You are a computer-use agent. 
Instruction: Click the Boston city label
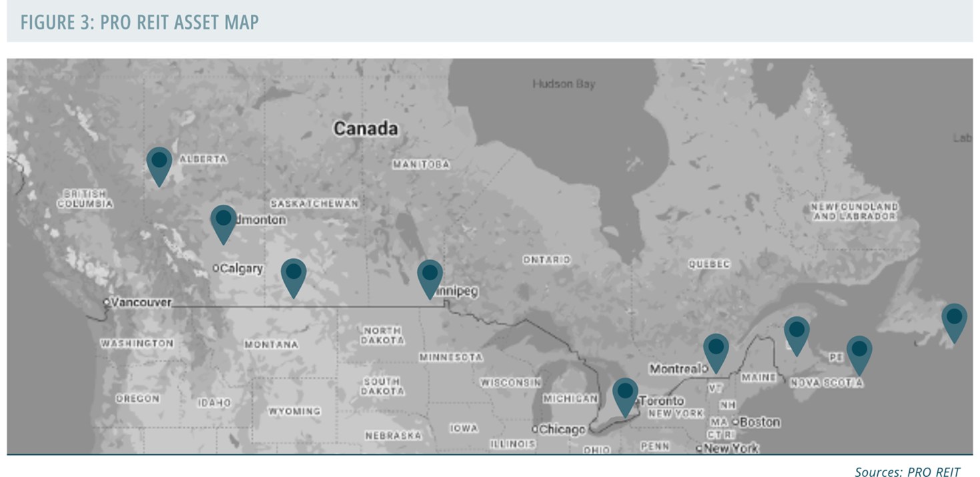[759, 422]
